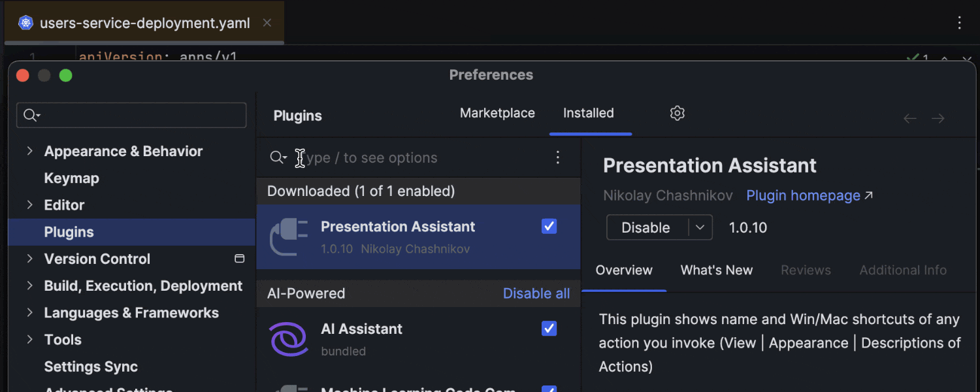Toggle the Machine Learning plugin checkbox
This screenshot has height=392, width=980.
click(549, 389)
